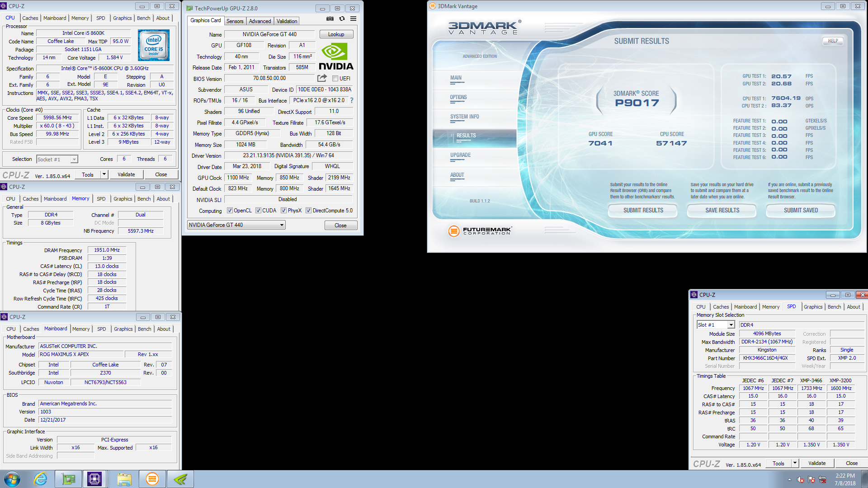Toggle the UEFI checkbox in GPU-Z
This screenshot has width=868, height=488.
335,79
